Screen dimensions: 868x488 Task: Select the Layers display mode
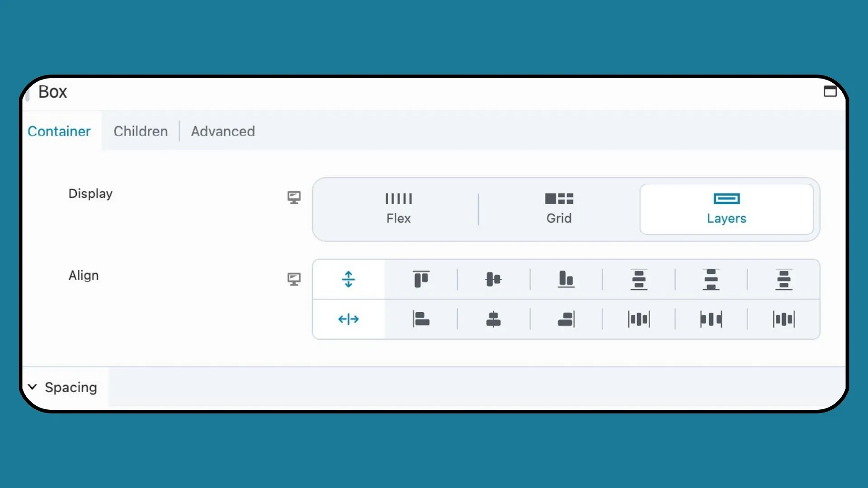click(x=726, y=208)
